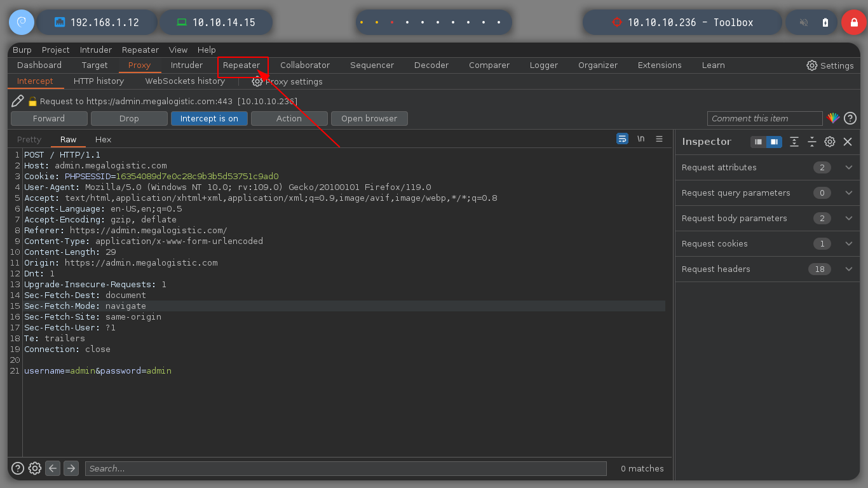Expand Request headers section
The height and width of the screenshot is (488, 868).
click(x=768, y=269)
